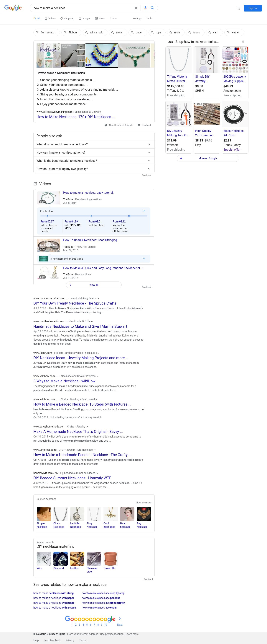Switch to the Videos search tab
The image size is (267, 644).
50,19
